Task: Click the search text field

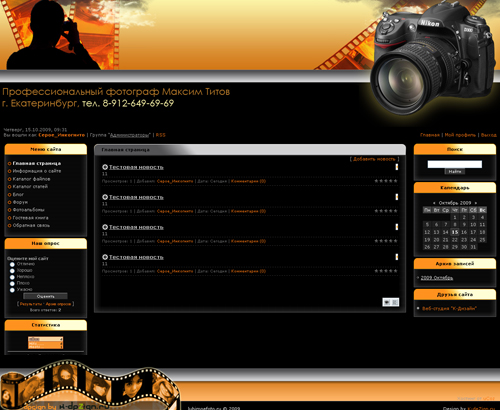Action: point(455,164)
